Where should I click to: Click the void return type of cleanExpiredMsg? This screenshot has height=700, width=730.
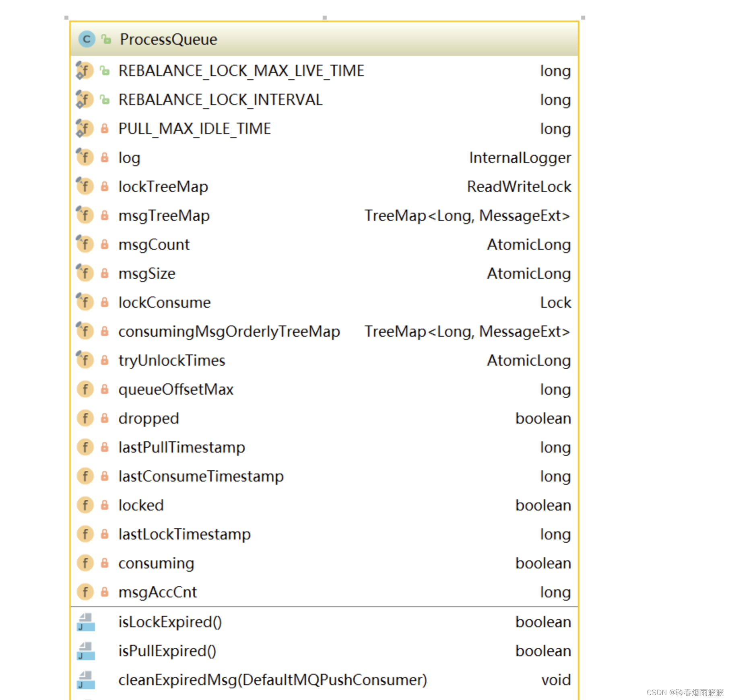coord(556,680)
